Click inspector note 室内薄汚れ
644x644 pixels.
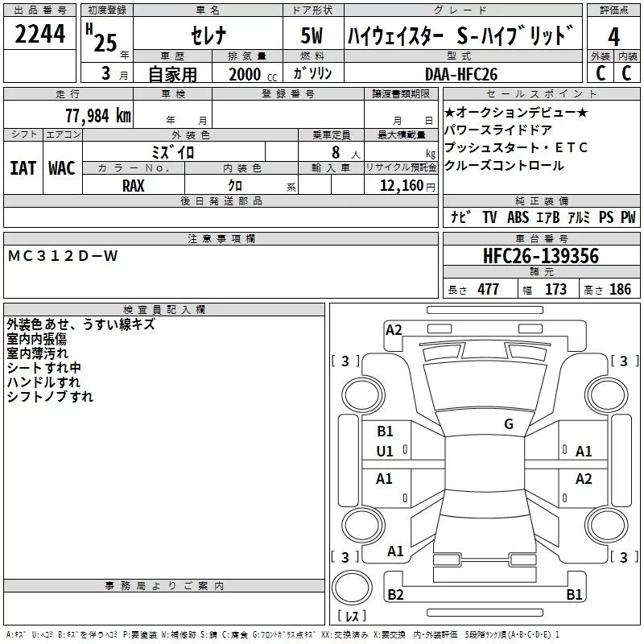(37, 353)
